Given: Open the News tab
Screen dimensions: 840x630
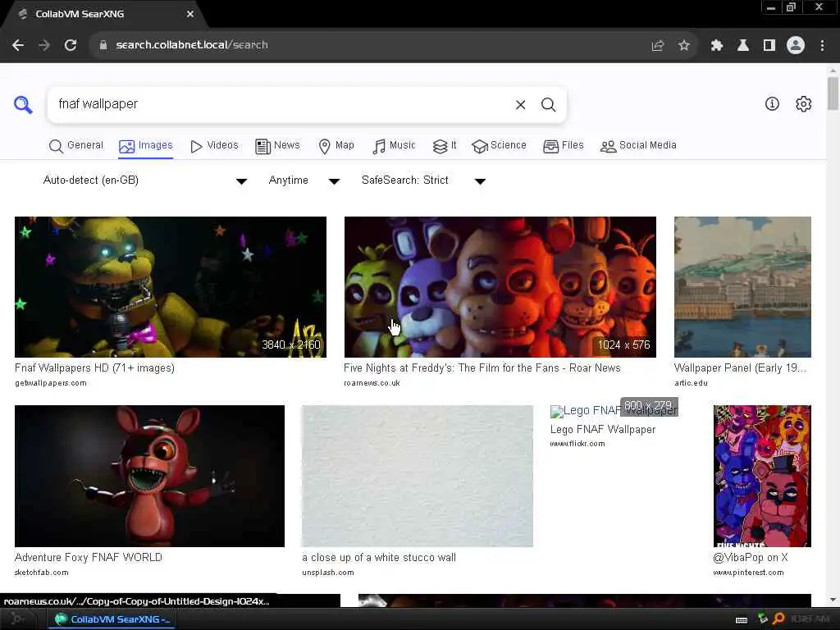Looking at the screenshot, I should point(277,146).
